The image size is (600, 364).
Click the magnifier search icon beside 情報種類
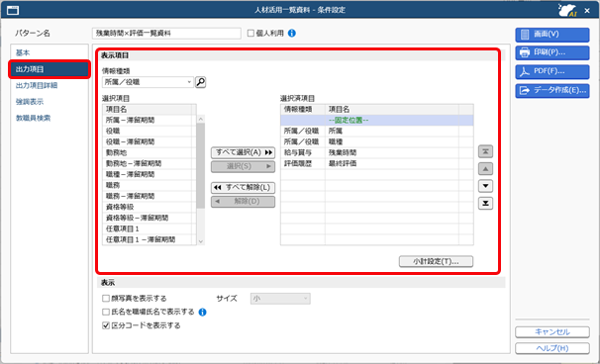pos(201,82)
